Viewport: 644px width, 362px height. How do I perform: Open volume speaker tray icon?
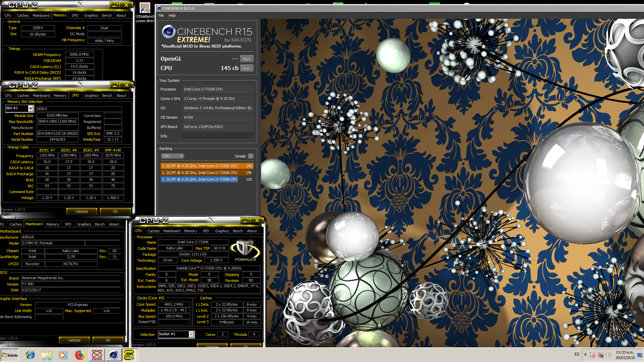[609, 355]
